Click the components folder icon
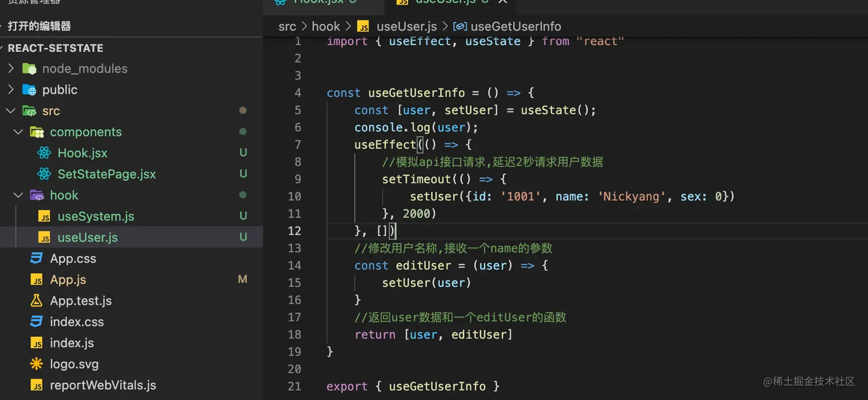This screenshot has height=400, width=868. click(x=37, y=132)
